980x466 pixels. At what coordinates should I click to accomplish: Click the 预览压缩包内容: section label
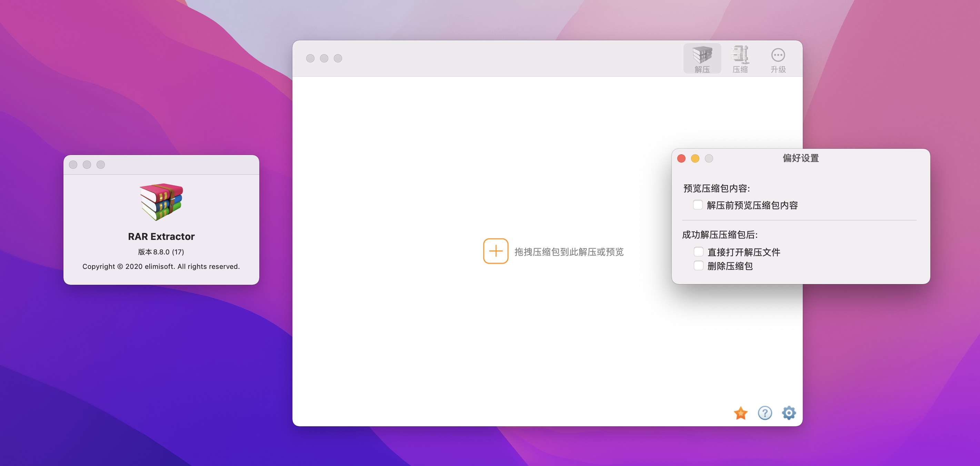(x=717, y=188)
